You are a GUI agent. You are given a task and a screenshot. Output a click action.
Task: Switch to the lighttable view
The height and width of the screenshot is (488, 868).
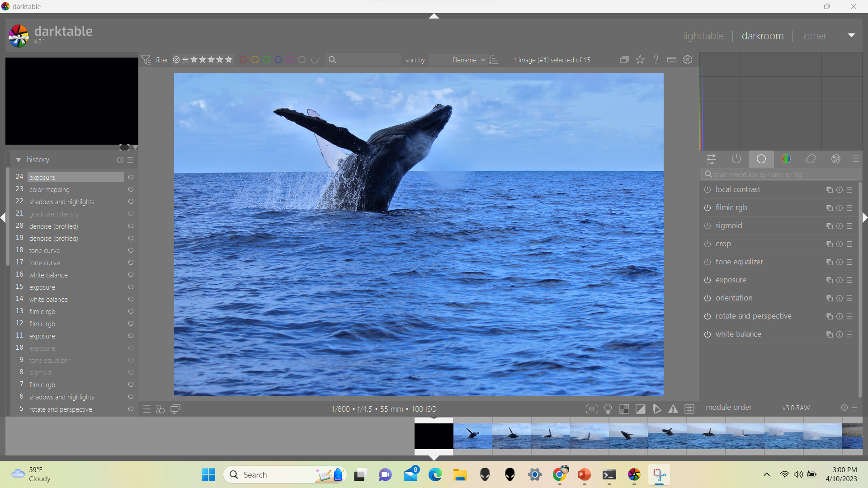click(703, 36)
